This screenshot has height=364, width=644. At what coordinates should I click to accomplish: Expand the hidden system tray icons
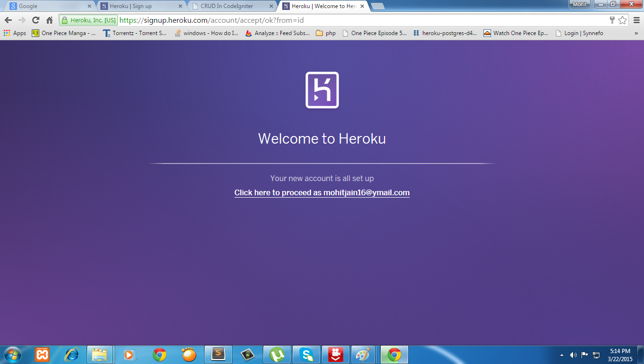click(561, 354)
